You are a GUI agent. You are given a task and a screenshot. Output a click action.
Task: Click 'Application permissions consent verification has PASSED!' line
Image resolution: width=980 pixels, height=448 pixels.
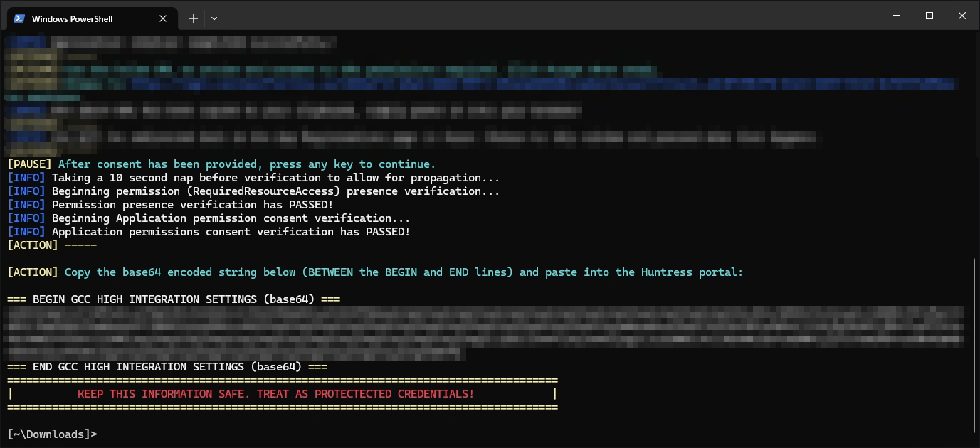coord(209,232)
